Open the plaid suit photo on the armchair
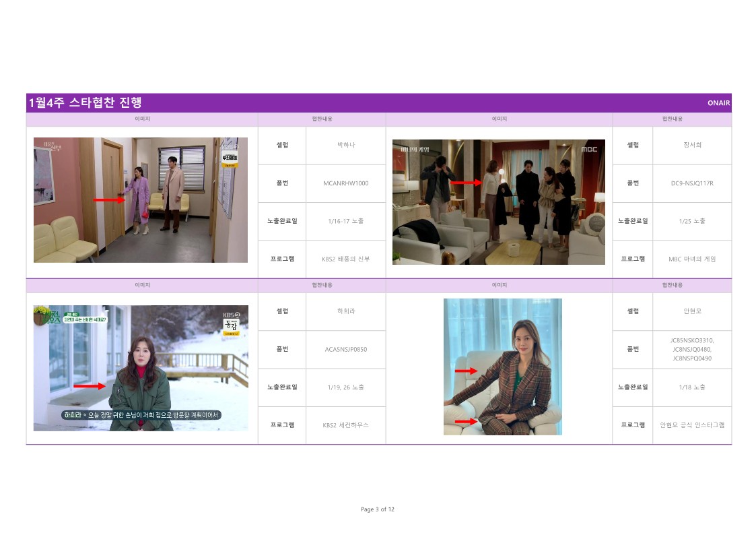 [503, 367]
